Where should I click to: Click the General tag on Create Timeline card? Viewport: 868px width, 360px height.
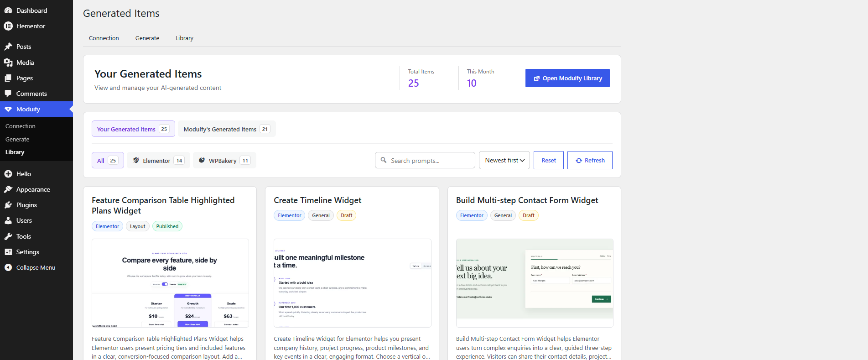(x=321, y=215)
